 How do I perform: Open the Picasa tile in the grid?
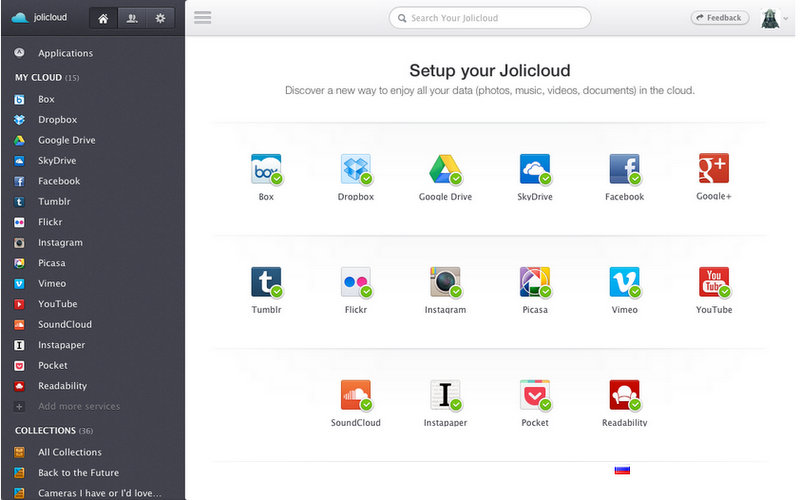pos(535,290)
